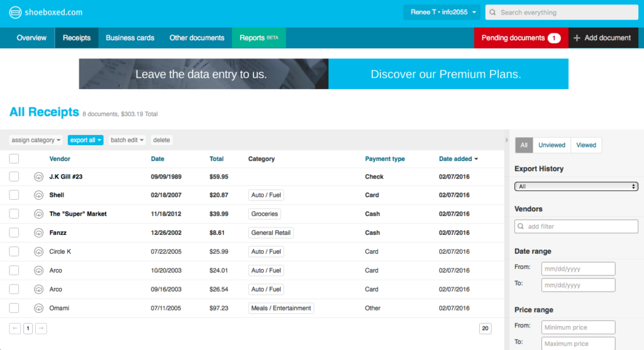The height and width of the screenshot is (350, 644).
Task: Click the red Pending documents button
Action: 520,38
